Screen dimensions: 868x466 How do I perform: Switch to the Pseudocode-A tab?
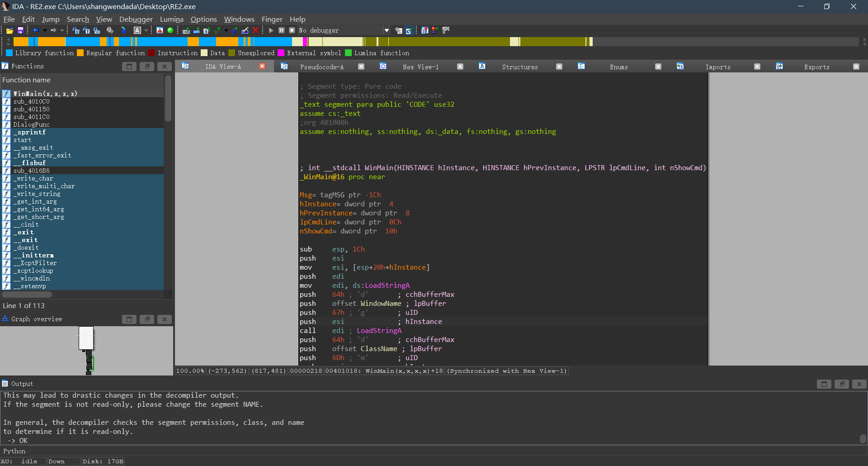[321, 67]
